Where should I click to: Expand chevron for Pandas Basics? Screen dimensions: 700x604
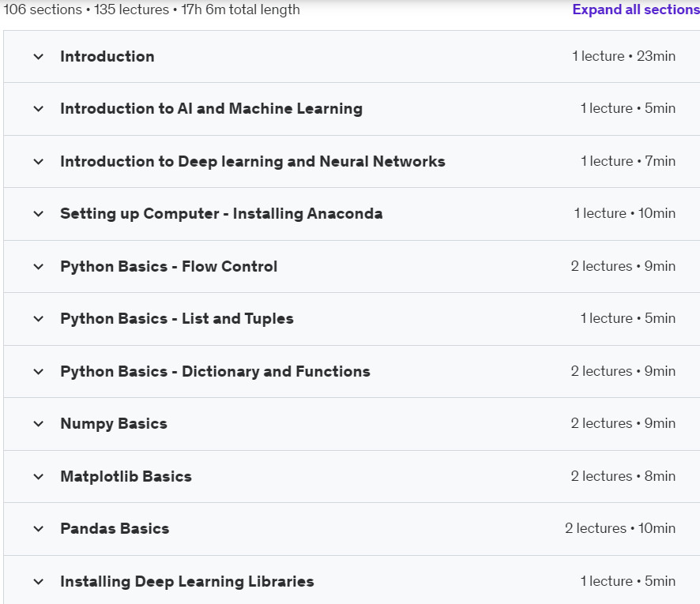point(39,529)
